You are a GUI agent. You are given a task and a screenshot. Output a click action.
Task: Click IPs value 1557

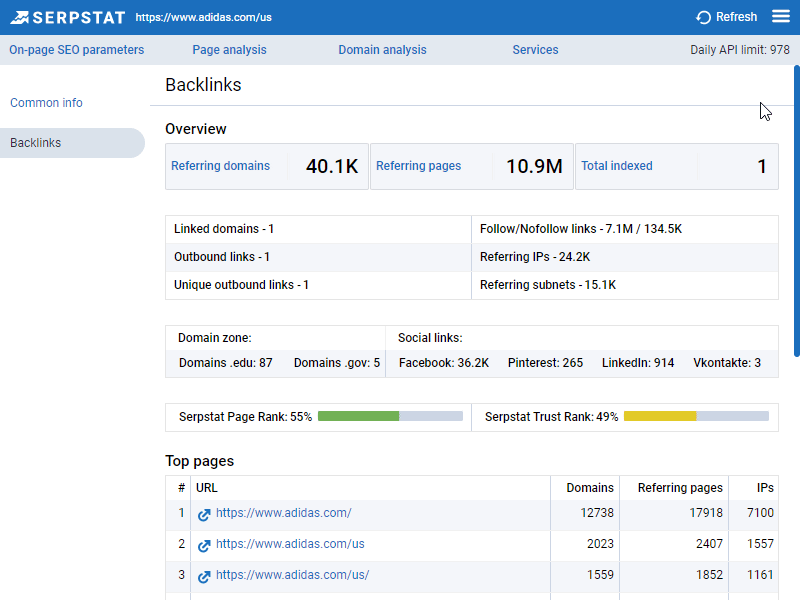point(761,544)
